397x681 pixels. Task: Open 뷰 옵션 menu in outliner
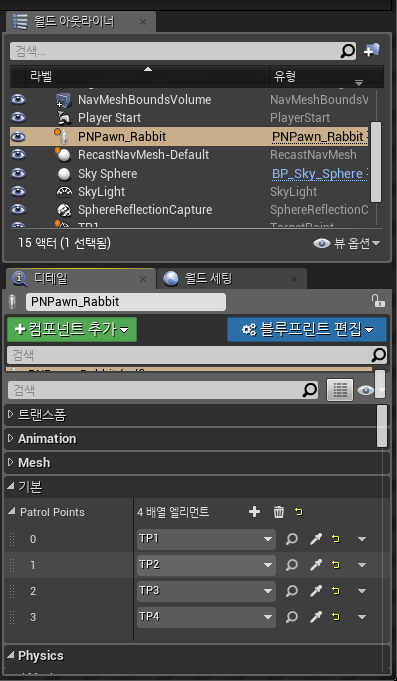click(x=347, y=243)
